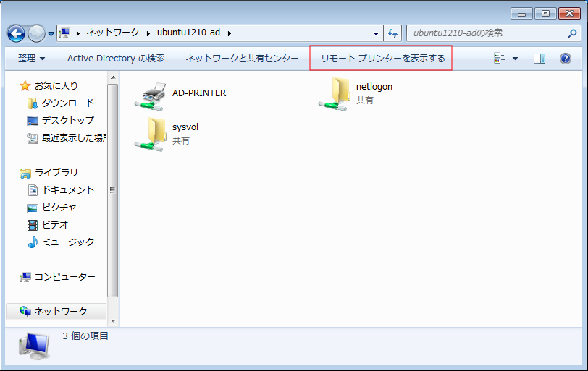Click the ライブラリ folder stack icon
Viewport: 588px width, 371px height.
[25, 173]
